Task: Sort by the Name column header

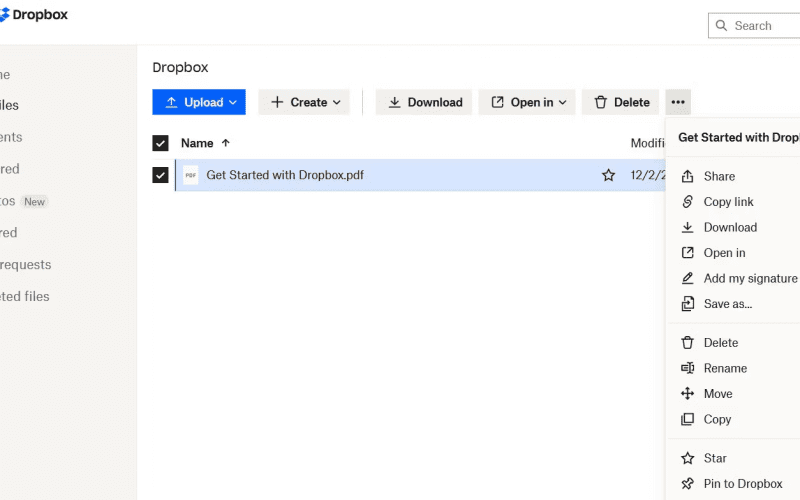Action: pyautogui.click(x=197, y=143)
